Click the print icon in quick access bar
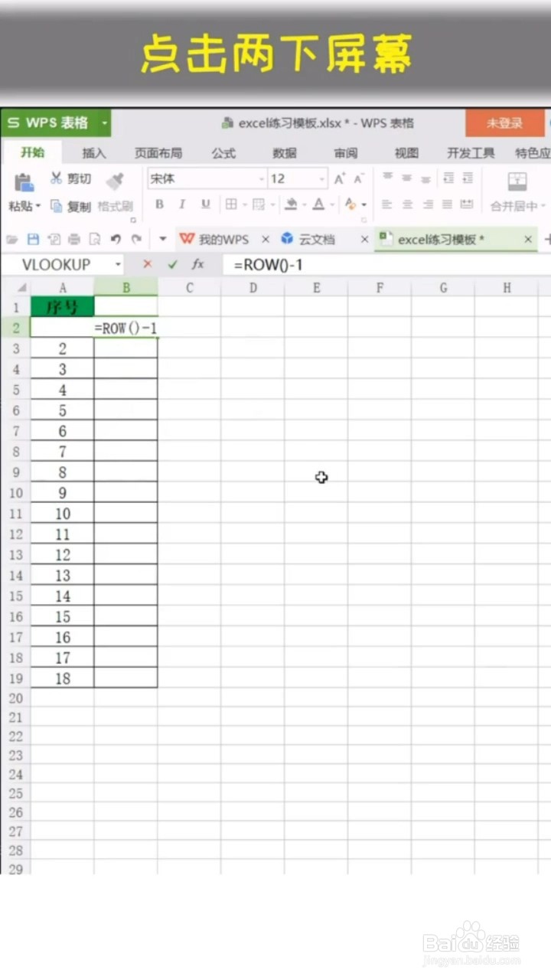This screenshot has height=980, width=551. [74, 240]
